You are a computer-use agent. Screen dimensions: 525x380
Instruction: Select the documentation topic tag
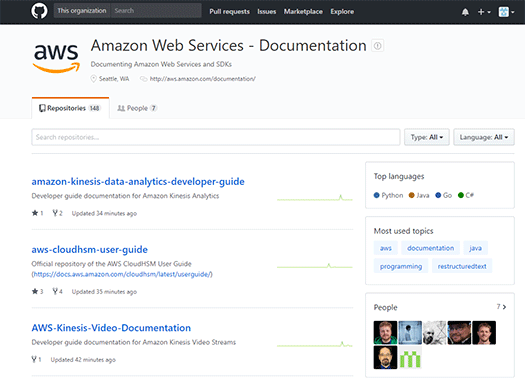(430, 248)
